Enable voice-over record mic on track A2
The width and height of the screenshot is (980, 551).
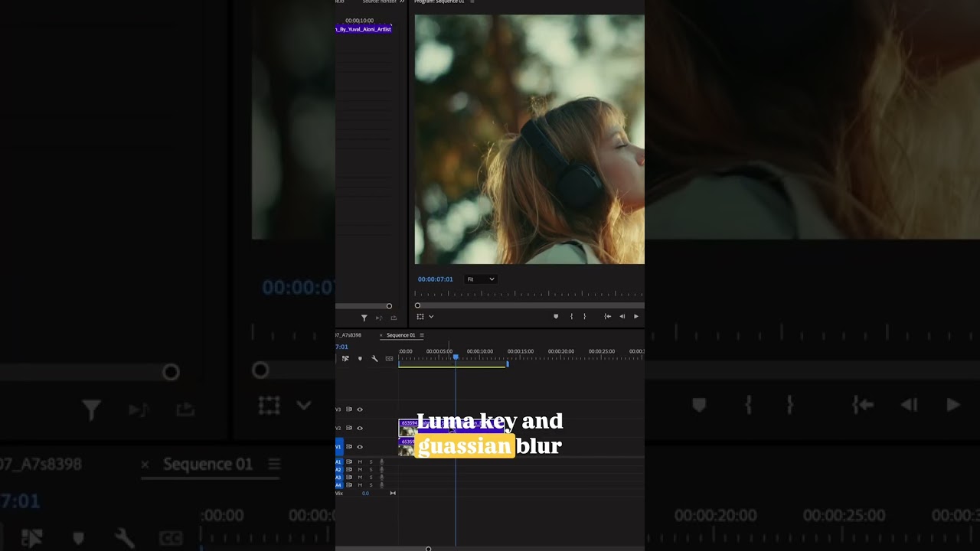(382, 469)
